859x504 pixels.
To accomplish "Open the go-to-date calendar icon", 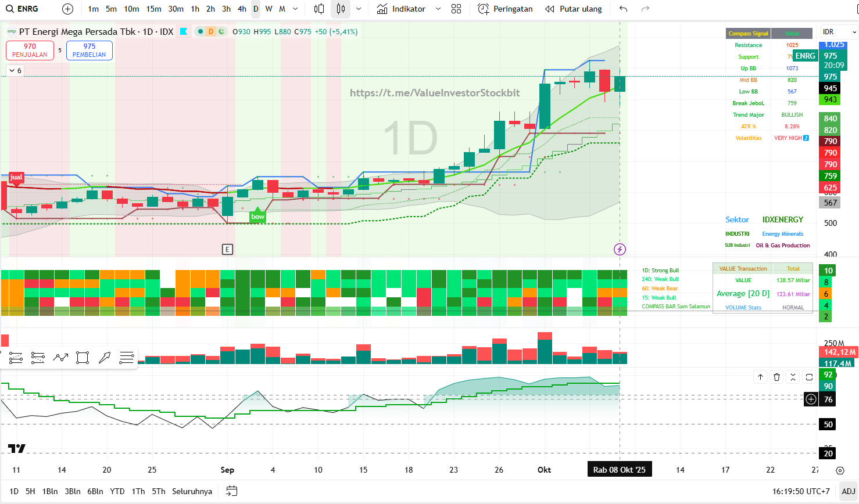I will click(231, 491).
